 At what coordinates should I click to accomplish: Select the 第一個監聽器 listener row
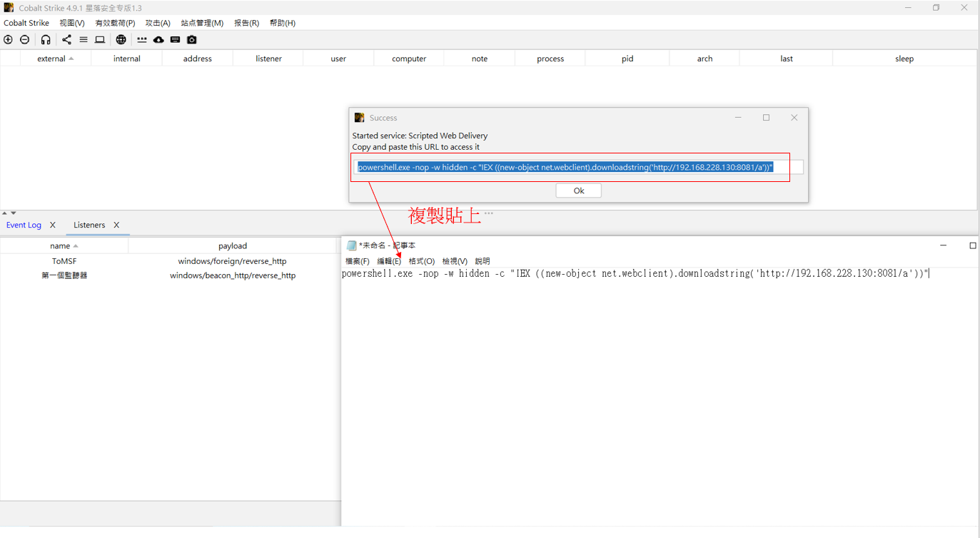click(x=170, y=275)
